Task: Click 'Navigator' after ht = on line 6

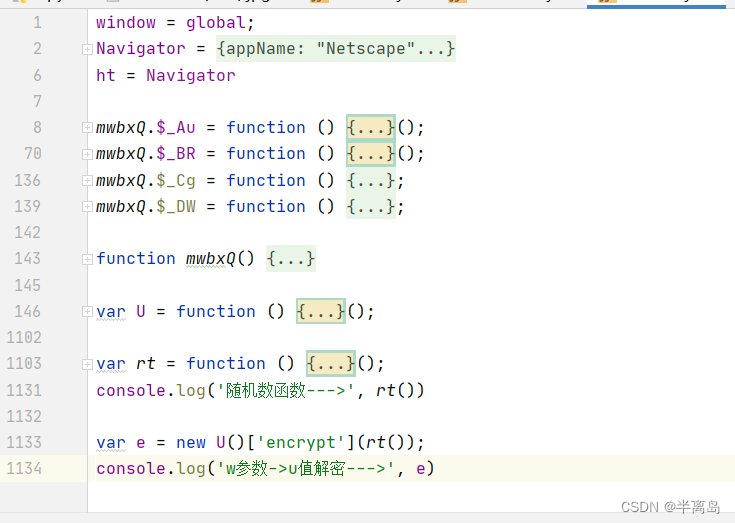Action: coord(191,75)
